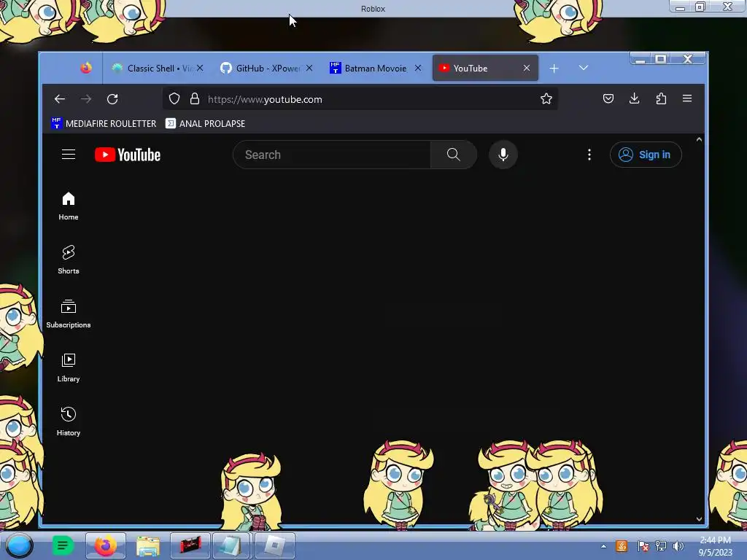Open notepad-like taskbar app

pyautogui.click(x=232, y=545)
